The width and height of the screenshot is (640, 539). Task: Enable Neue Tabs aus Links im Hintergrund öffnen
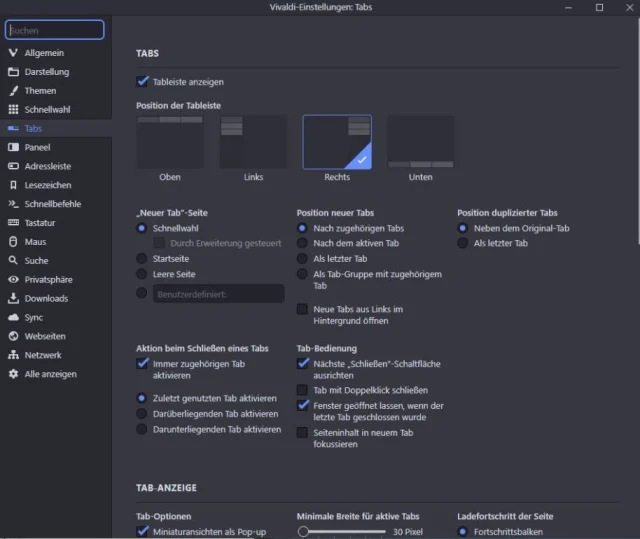(303, 310)
